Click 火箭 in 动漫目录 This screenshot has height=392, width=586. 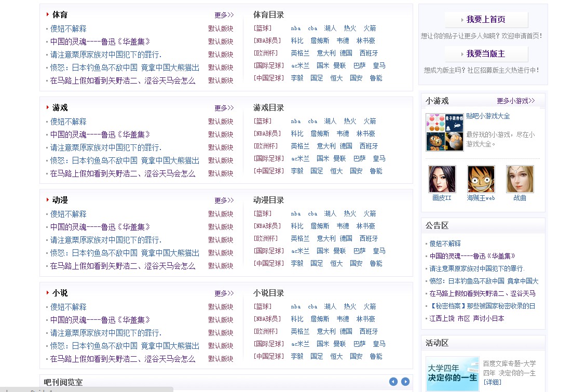(370, 214)
